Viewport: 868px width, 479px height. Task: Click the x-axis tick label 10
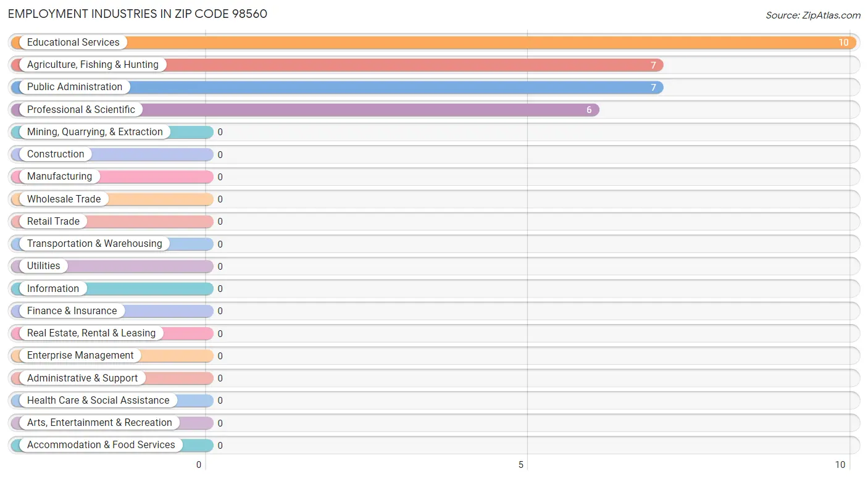(840, 465)
